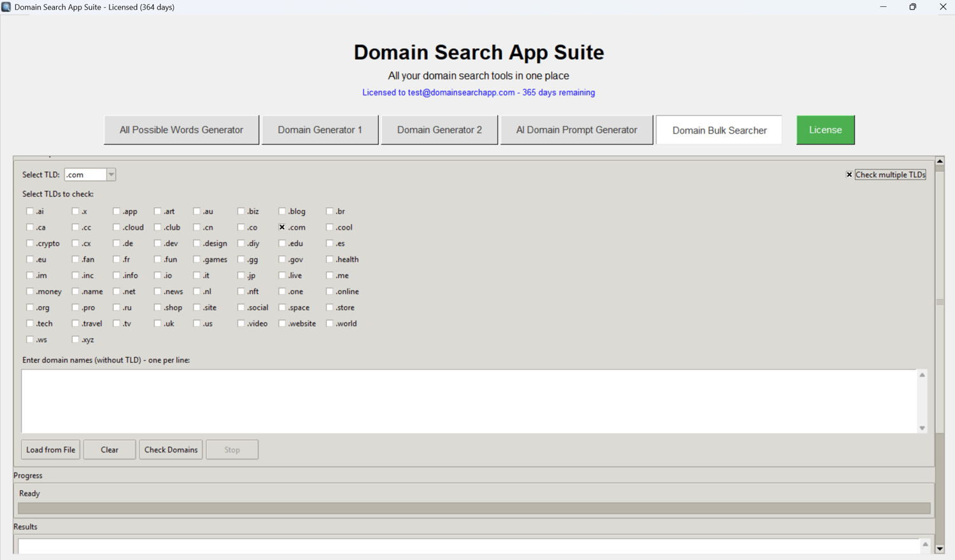Open the Select TLD dropdown
Screen dimensions: 955x560
(111, 174)
